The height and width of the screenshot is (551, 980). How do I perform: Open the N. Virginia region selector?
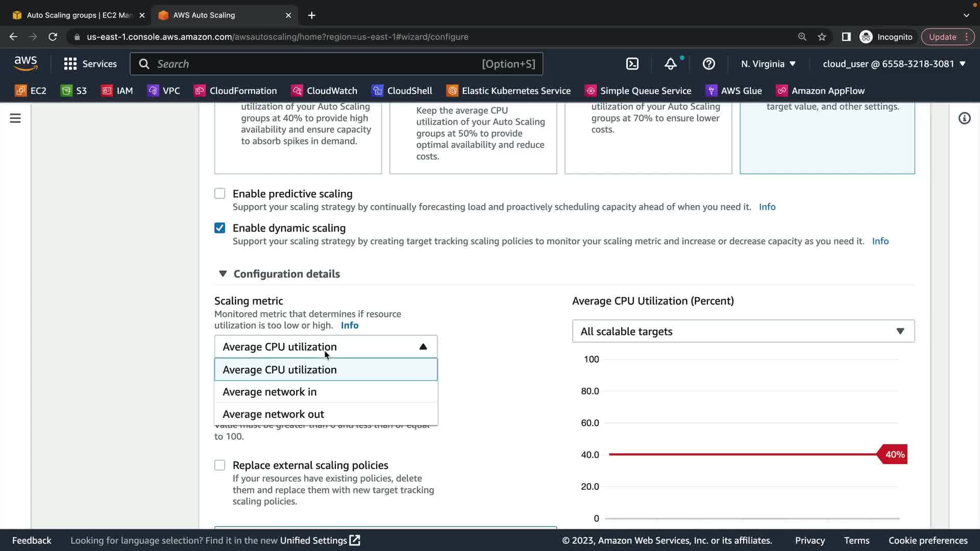768,64
